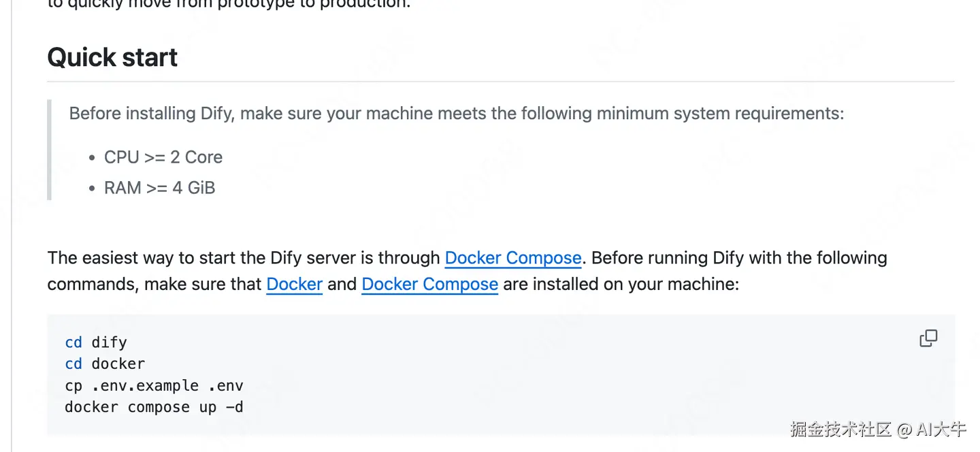
Task: Open Docker Compose link before 'are installed'
Action: (429, 284)
